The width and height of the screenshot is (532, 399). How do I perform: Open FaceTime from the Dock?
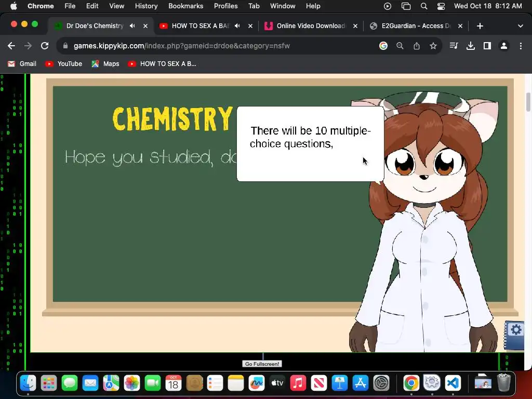(x=153, y=383)
